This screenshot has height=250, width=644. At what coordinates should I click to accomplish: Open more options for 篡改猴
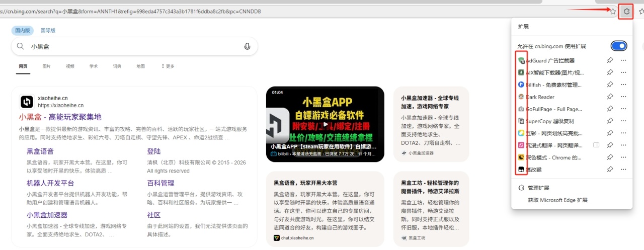[623, 169]
